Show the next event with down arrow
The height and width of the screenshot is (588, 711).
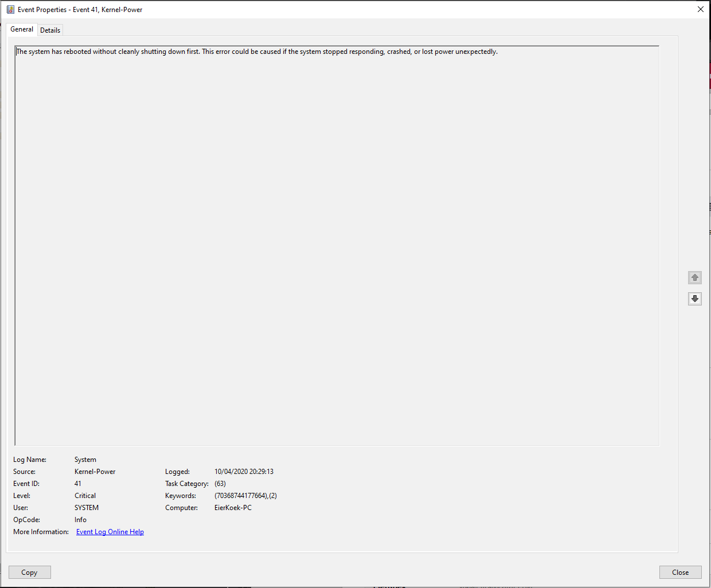pyautogui.click(x=694, y=299)
